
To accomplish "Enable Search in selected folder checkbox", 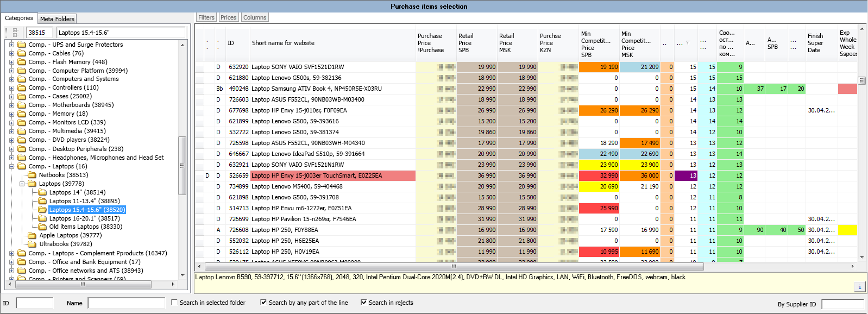I will coord(174,302).
